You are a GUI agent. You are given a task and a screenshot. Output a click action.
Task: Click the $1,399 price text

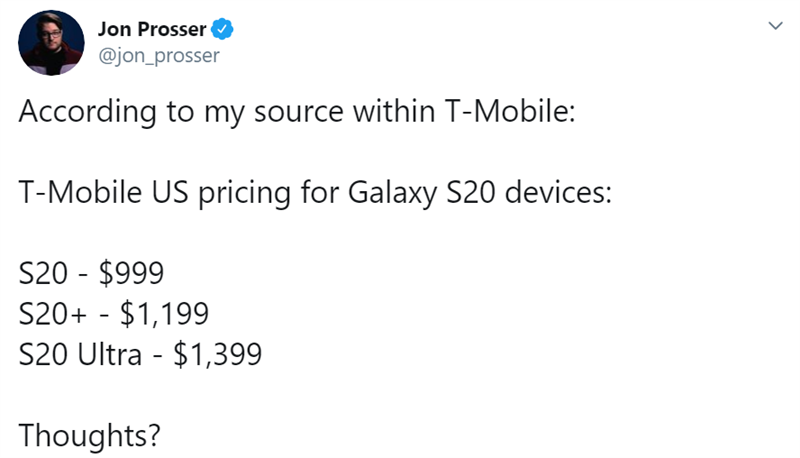[x=217, y=354]
